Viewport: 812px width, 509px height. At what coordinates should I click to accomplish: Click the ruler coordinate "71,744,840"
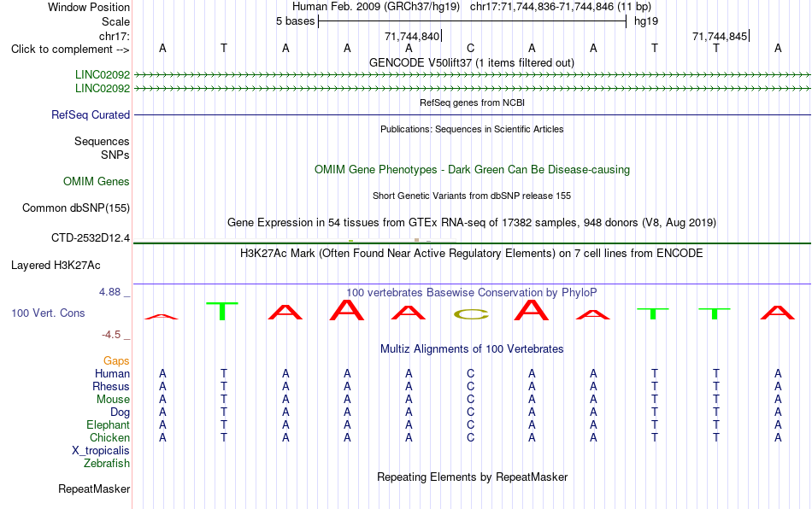click(412, 36)
